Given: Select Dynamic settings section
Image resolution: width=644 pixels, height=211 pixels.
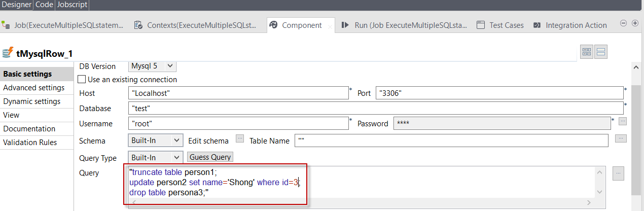Looking at the screenshot, I should click(37, 101).
